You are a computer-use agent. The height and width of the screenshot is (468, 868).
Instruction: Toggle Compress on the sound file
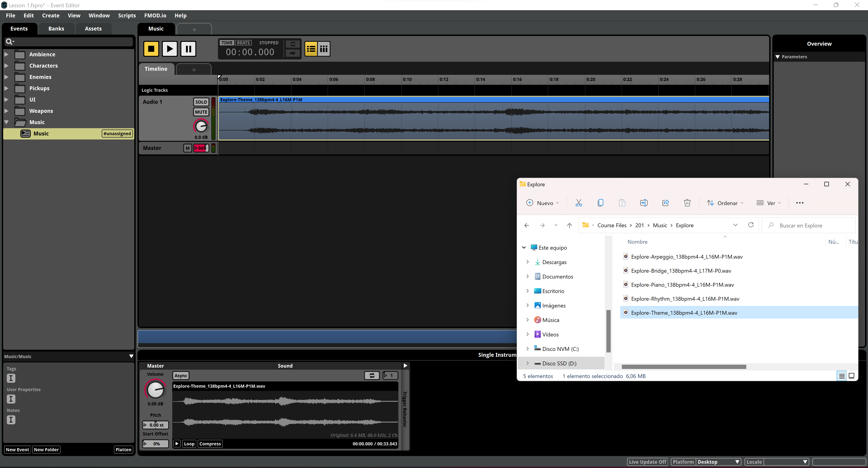(210, 444)
